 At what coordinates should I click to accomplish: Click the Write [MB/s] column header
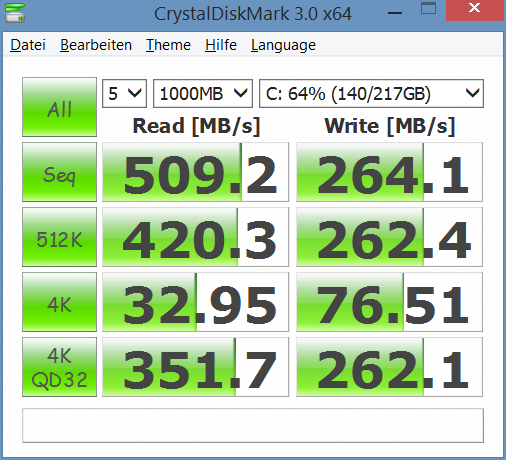(390, 126)
